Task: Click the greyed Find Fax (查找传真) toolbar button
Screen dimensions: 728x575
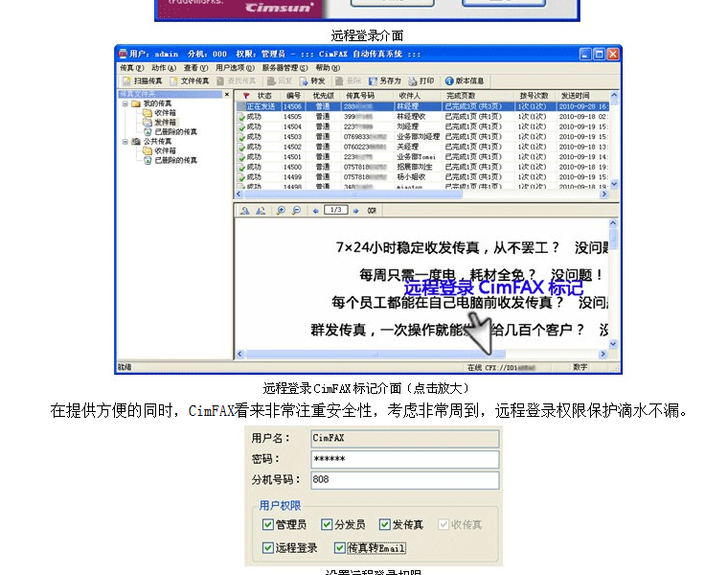Action: coord(237,81)
